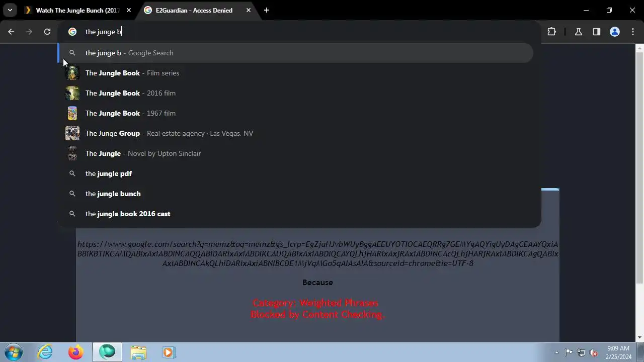Select The Jungle novel by Upton Sinclair
The height and width of the screenshot is (362, 644).
[295, 153]
